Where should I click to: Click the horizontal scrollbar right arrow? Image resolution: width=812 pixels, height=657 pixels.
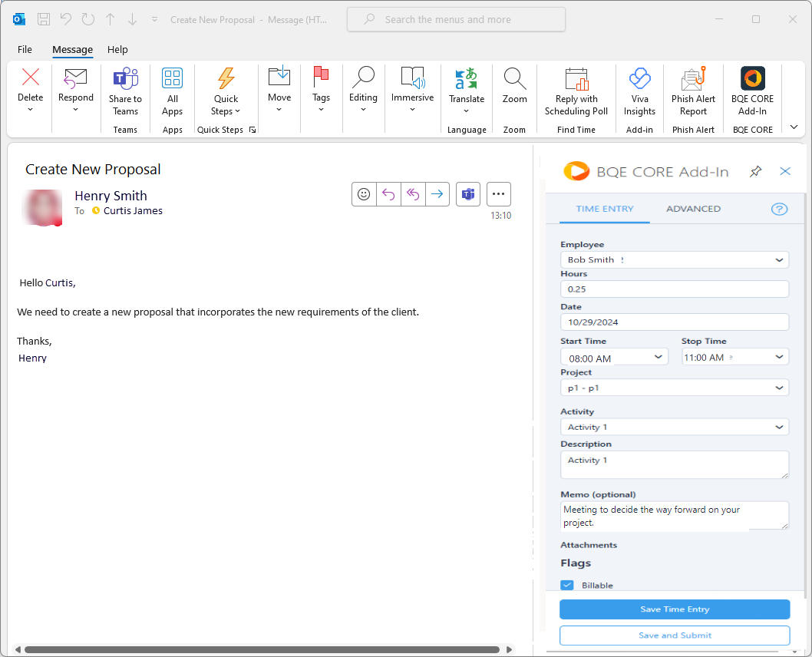[x=509, y=649]
